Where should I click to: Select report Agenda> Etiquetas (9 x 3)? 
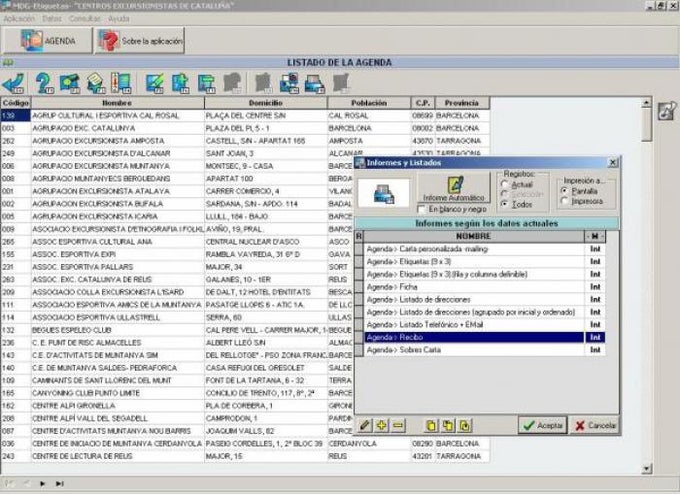tap(474, 262)
